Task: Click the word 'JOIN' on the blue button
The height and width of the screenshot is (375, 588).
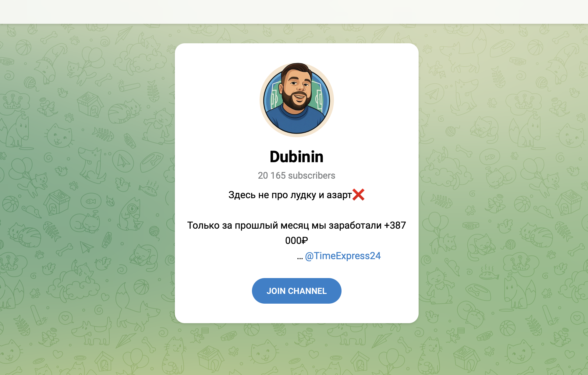Action: tap(276, 291)
